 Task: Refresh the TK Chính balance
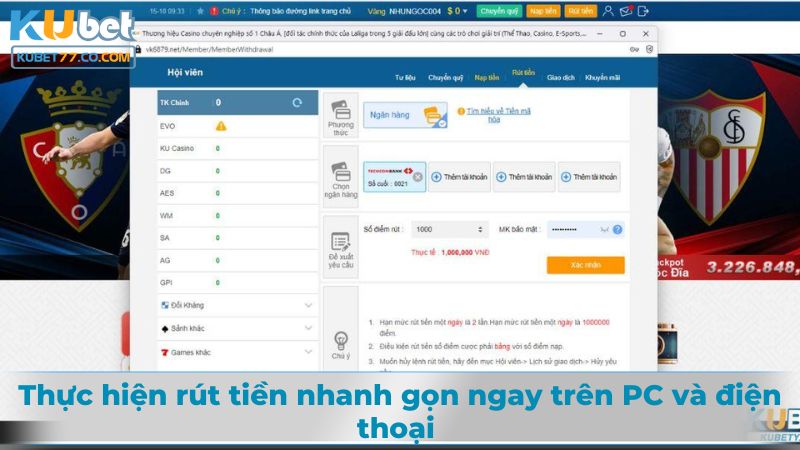(x=297, y=103)
